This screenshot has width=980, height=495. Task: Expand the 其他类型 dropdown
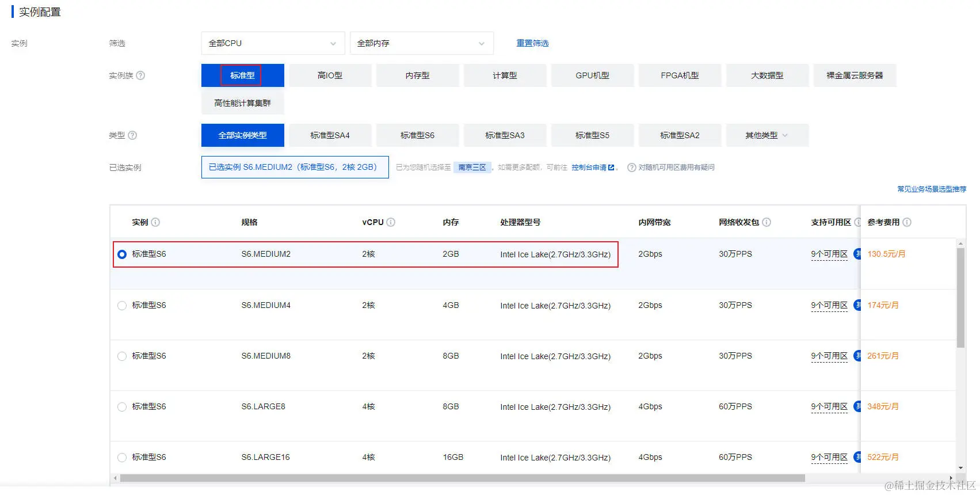point(767,135)
